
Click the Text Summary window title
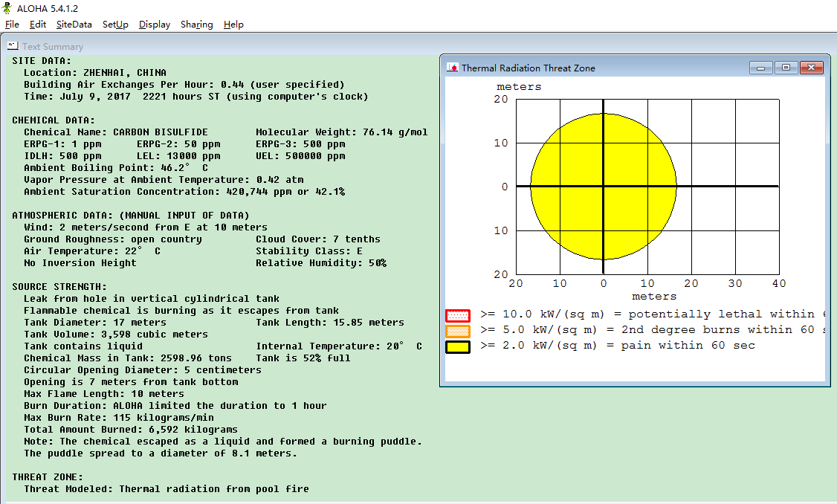[x=52, y=46]
